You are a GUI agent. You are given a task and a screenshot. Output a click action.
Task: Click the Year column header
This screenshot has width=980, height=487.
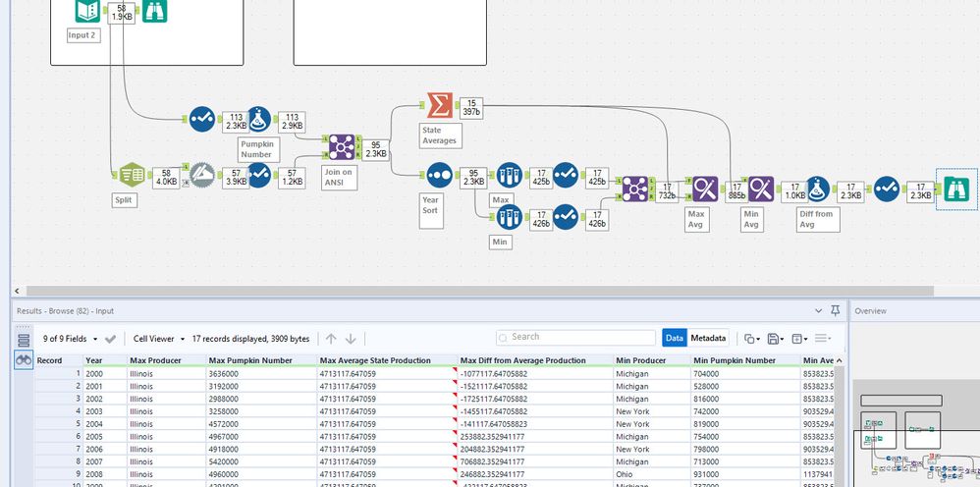tap(104, 360)
